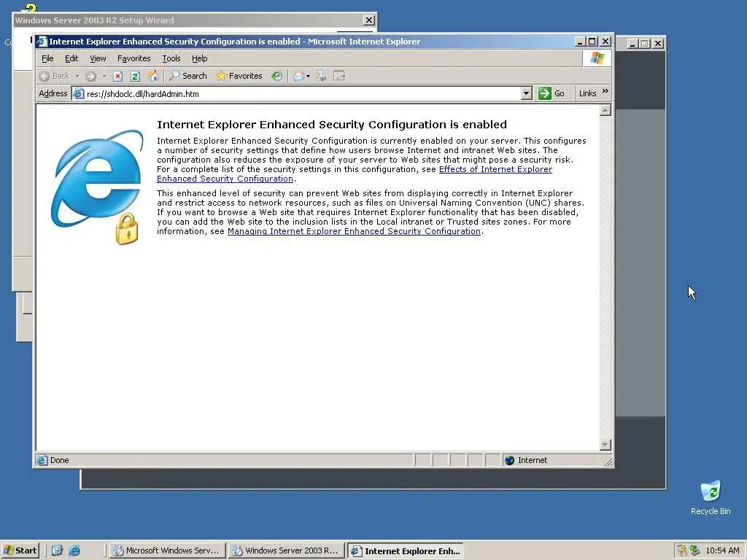Click the Start button
The image size is (747, 560).
[x=20, y=551]
